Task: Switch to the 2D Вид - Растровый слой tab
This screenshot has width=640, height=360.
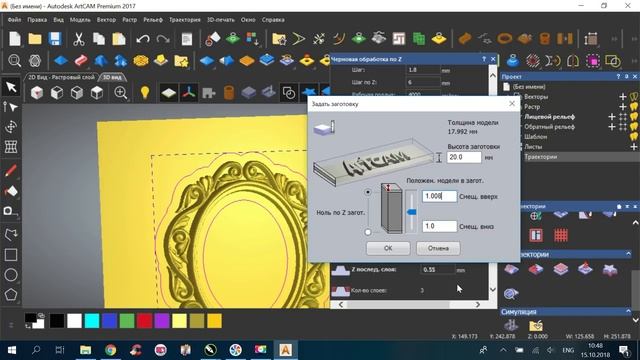Action: (61, 77)
